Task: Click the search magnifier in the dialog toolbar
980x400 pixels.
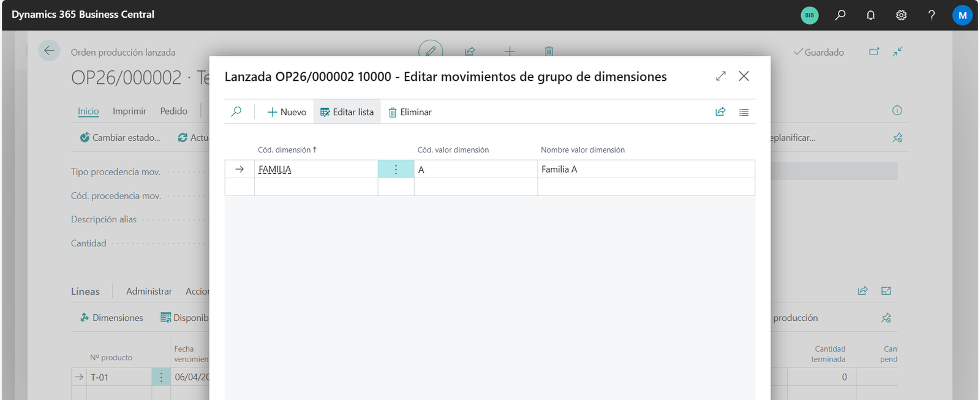Action: (236, 112)
